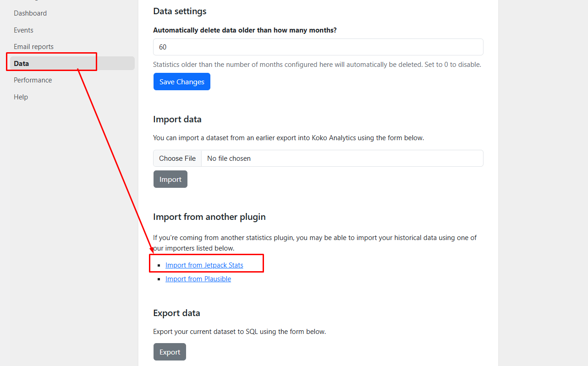
Task: Switch to the Performance settings page
Action: click(x=33, y=80)
